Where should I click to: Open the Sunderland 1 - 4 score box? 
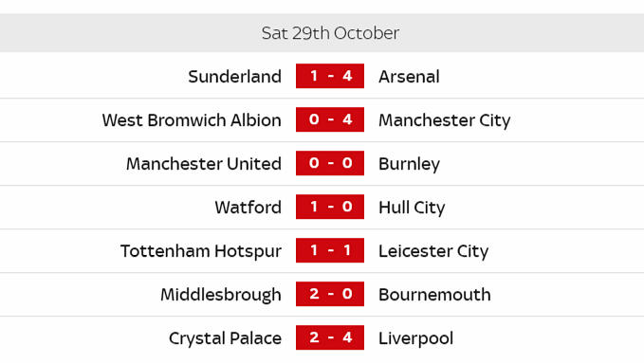coord(330,76)
